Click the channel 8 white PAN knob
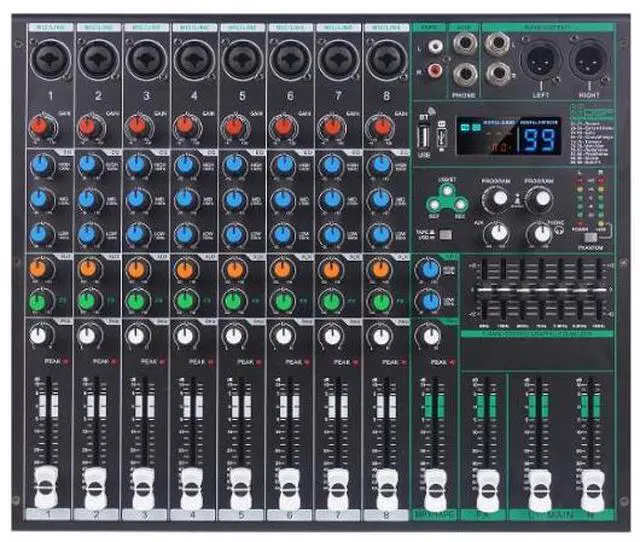640x542 pixels. coord(381,336)
